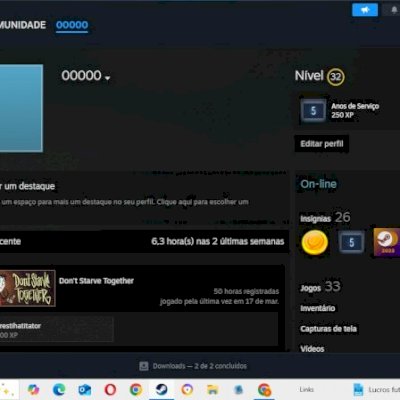The image size is (400, 400).
Task: Open Don't Starve Together game thumbnail
Action: (28, 288)
